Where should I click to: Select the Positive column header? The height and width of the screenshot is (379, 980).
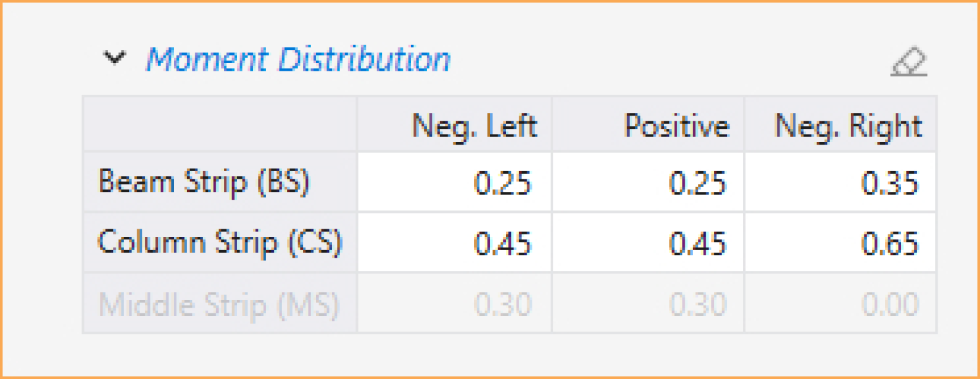648,124
